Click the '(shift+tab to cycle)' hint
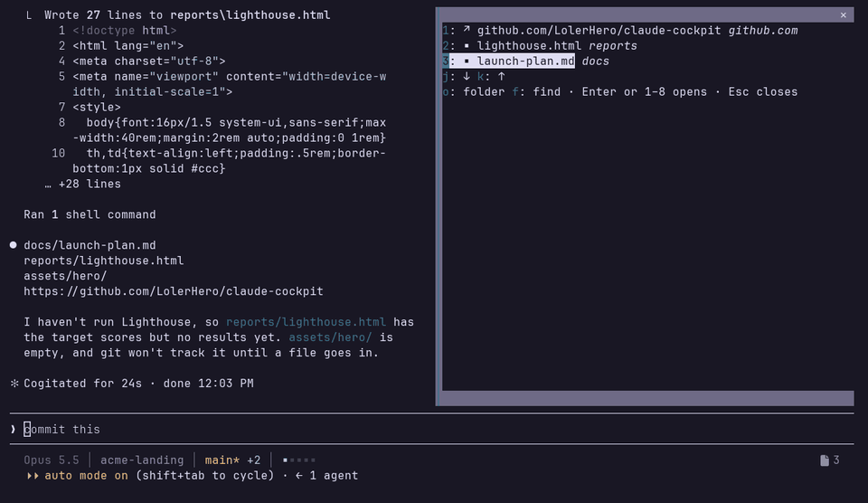 coord(205,476)
